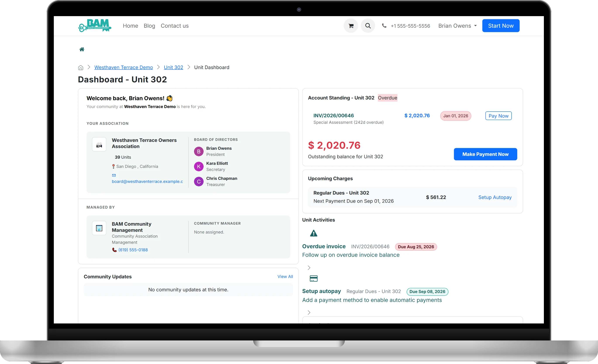Click the Westhaven Terrace Owners Association building icon

[99, 145]
